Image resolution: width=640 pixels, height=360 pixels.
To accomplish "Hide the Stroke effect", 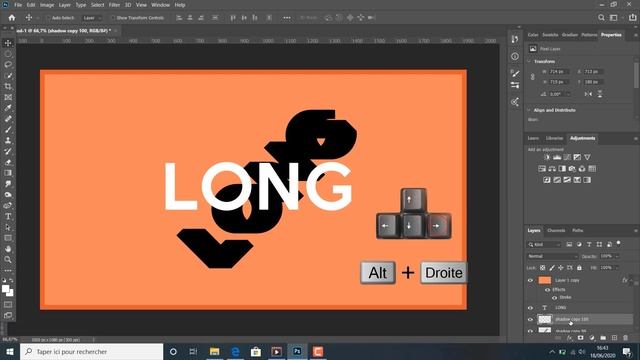I will point(554,298).
